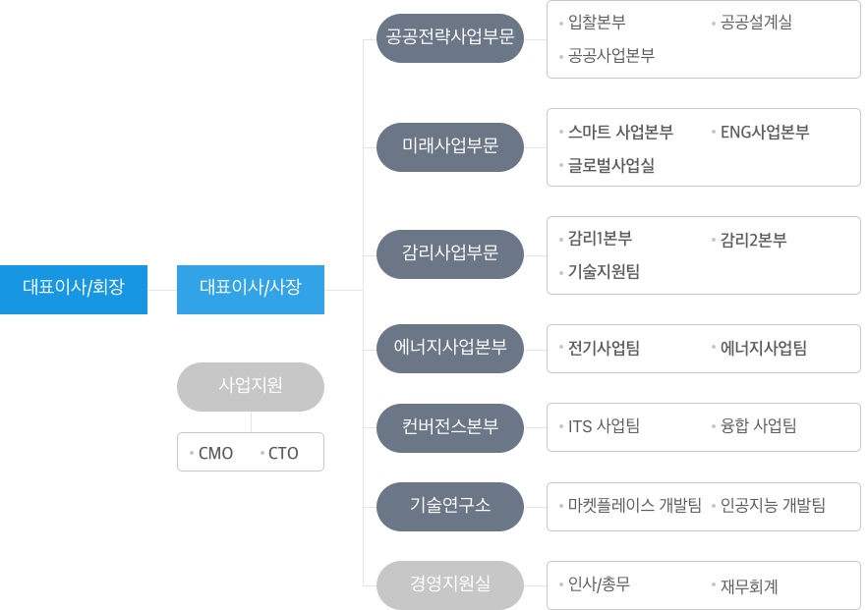Click the 기술지원팀 entry
This screenshot has width=868, height=610.
click(x=604, y=272)
